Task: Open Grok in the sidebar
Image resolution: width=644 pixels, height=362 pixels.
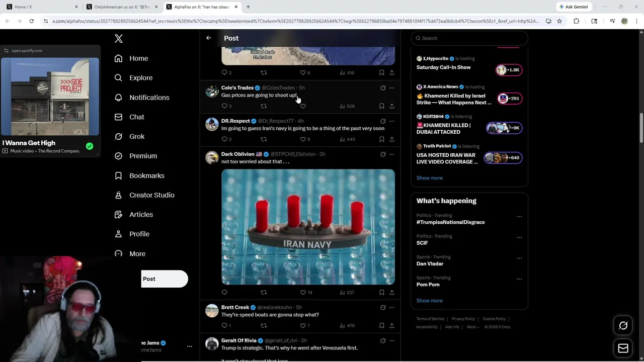Action: pos(129,137)
